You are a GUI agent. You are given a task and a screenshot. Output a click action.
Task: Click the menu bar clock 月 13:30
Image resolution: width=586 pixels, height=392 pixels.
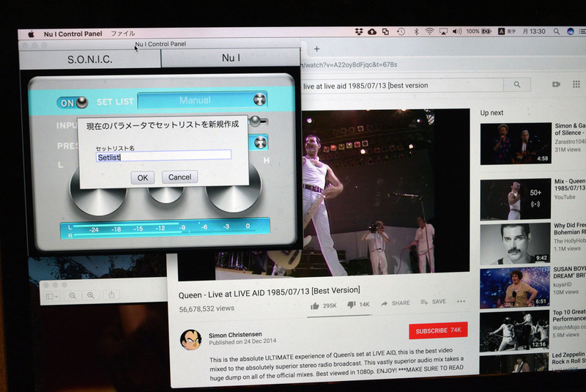coord(534,32)
